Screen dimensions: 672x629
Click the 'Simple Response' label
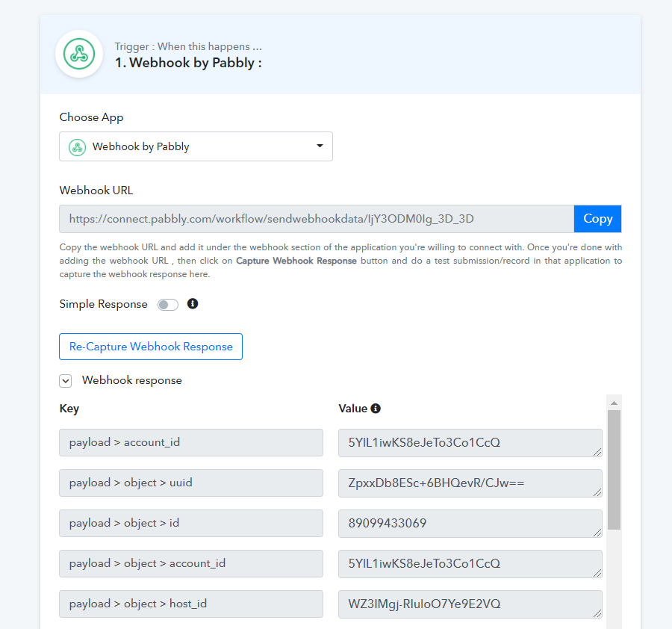pyautogui.click(x=103, y=304)
